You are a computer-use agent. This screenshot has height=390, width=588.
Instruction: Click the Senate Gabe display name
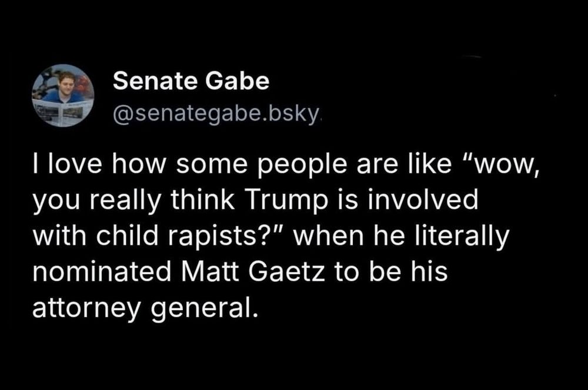coord(191,81)
